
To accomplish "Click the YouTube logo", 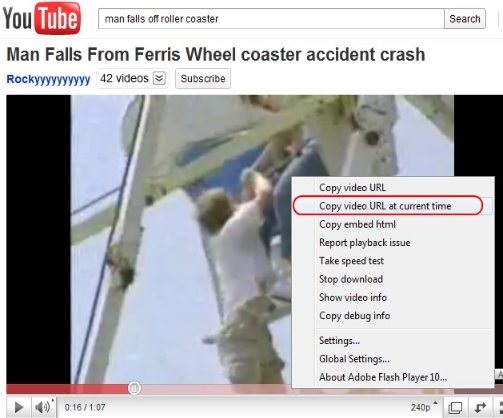I will coord(41,18).
